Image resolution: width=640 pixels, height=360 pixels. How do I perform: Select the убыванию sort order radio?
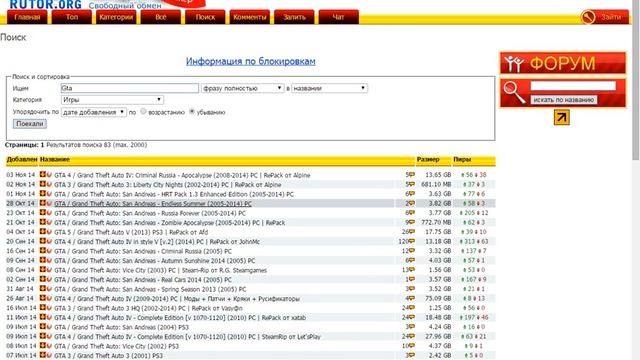(x=192, y=111)
